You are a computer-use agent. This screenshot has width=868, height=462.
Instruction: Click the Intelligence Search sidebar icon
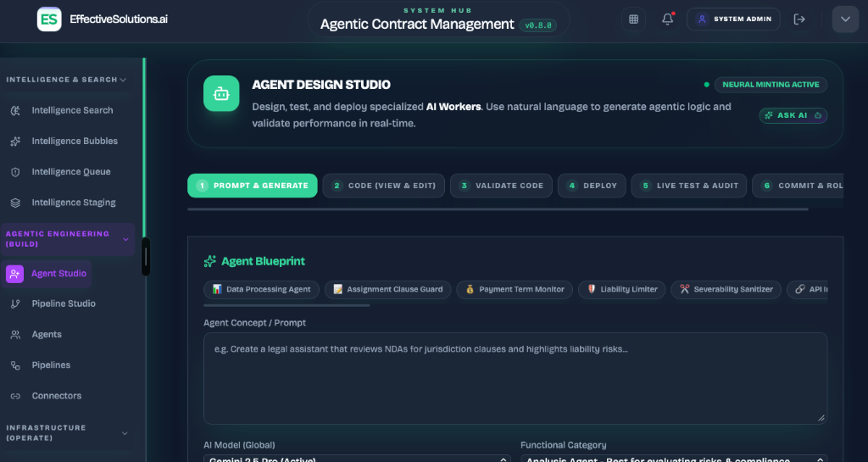coord(15,111)
